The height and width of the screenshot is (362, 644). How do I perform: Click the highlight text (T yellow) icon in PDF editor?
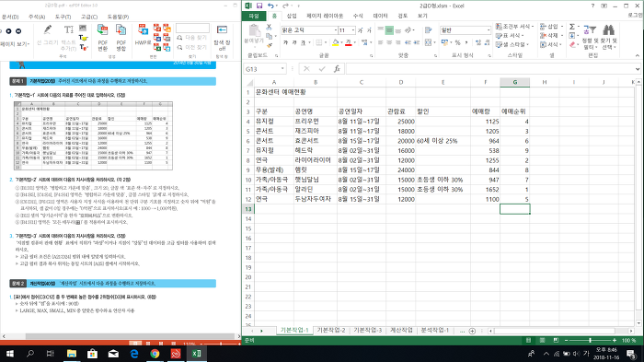point(83,38)
